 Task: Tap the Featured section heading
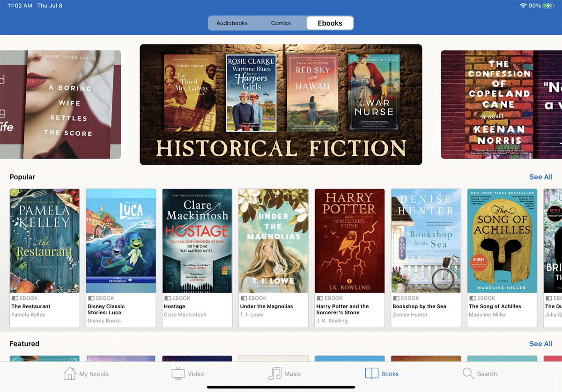pyautogui.click(x=24, y=344)
